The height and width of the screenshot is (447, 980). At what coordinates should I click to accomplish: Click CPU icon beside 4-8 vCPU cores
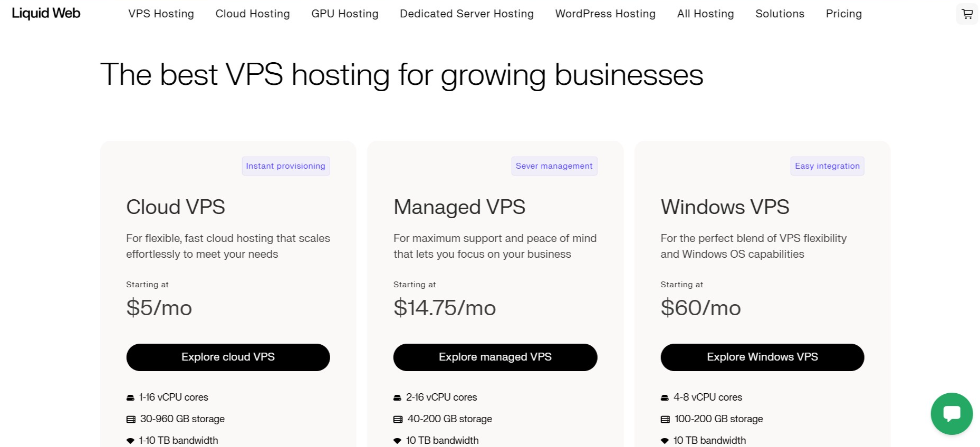point(665,397)
